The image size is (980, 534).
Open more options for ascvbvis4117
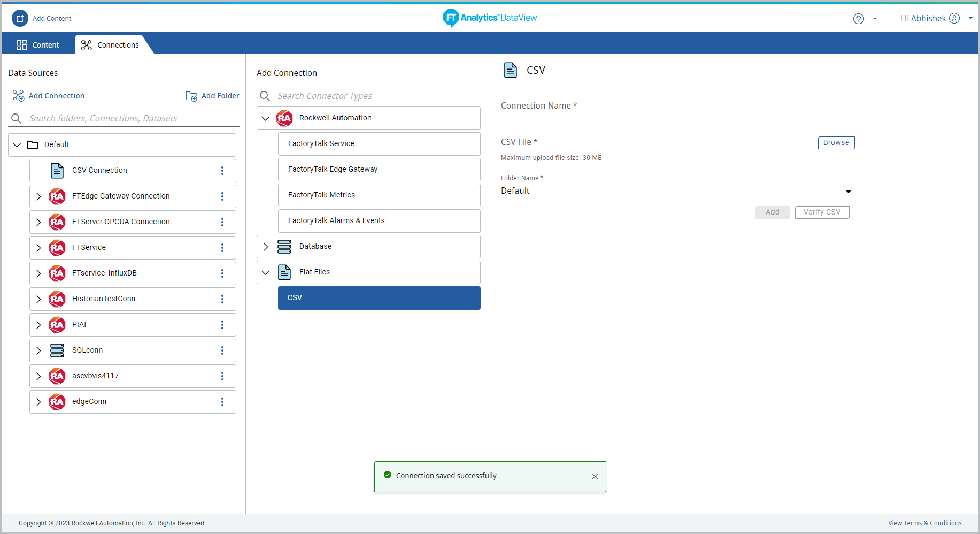(222, 376)
